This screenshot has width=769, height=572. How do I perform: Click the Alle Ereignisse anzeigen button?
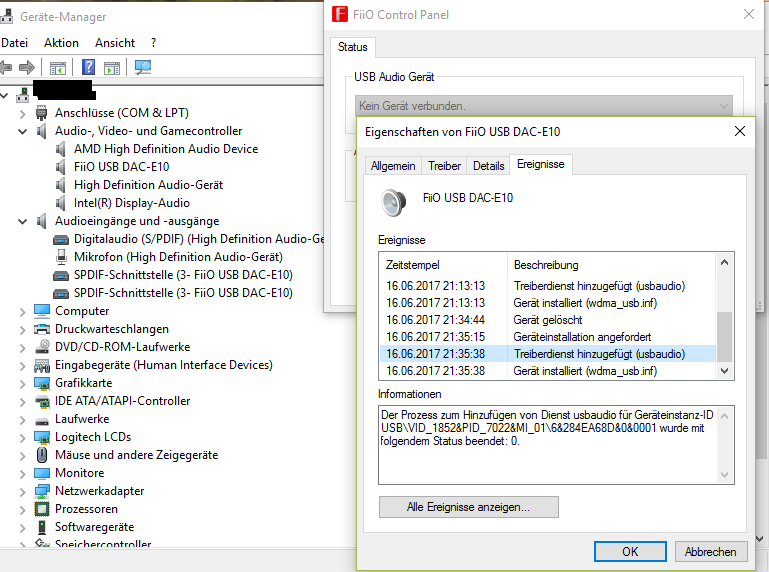(x=468, y=507)
